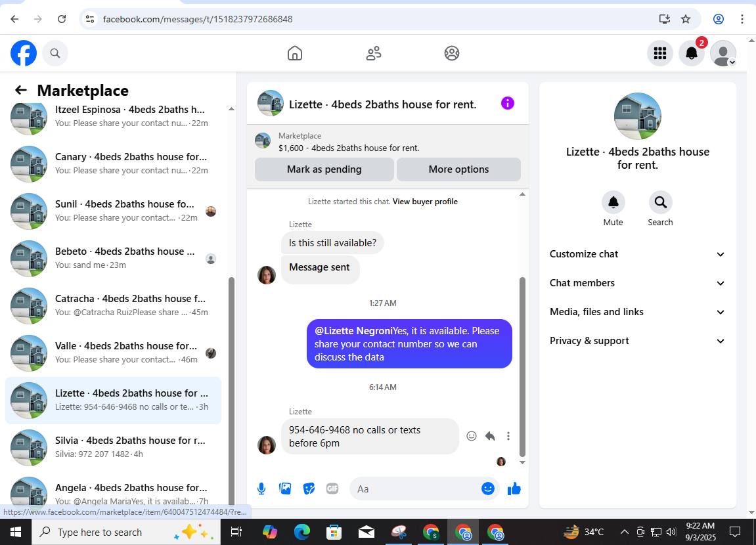Open the Facebook search magnifier

[x=55, y=53]
